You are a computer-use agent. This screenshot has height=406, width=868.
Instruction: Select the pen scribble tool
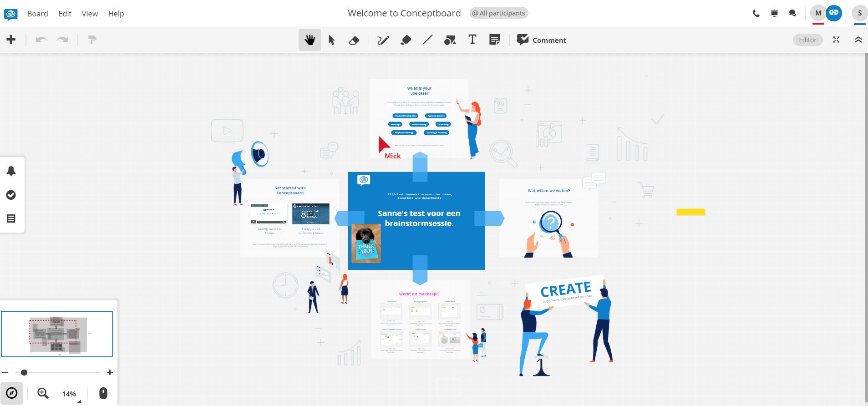tap(383, 40)
